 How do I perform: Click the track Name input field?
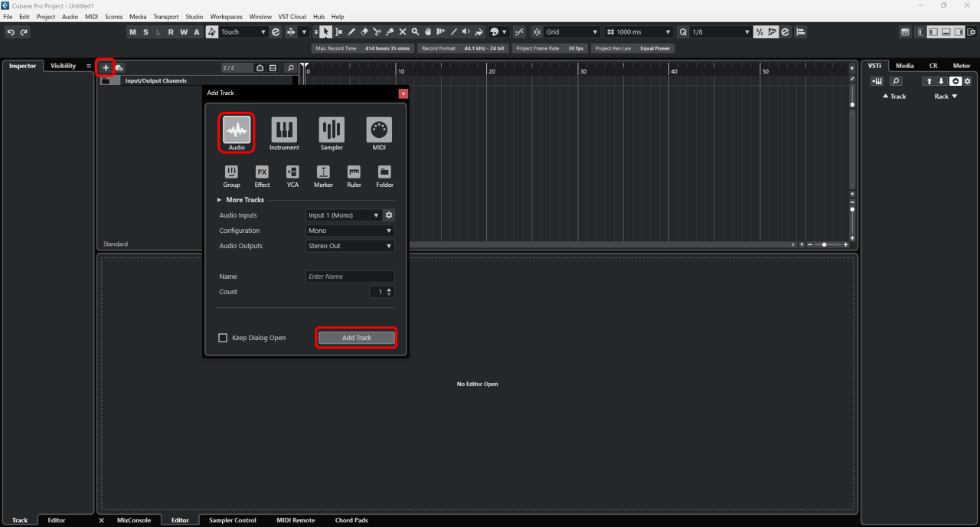[x=350, y=277]
